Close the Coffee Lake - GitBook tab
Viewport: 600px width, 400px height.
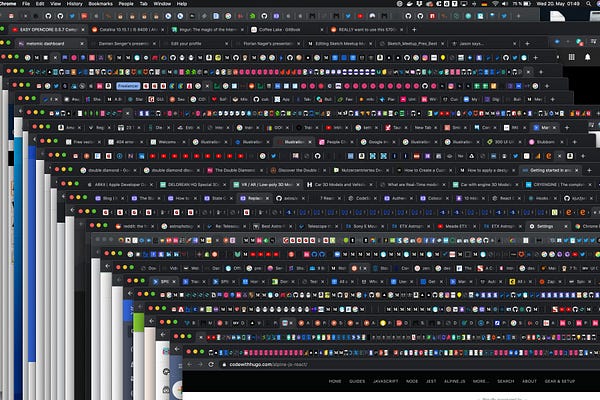pos(321,29)
